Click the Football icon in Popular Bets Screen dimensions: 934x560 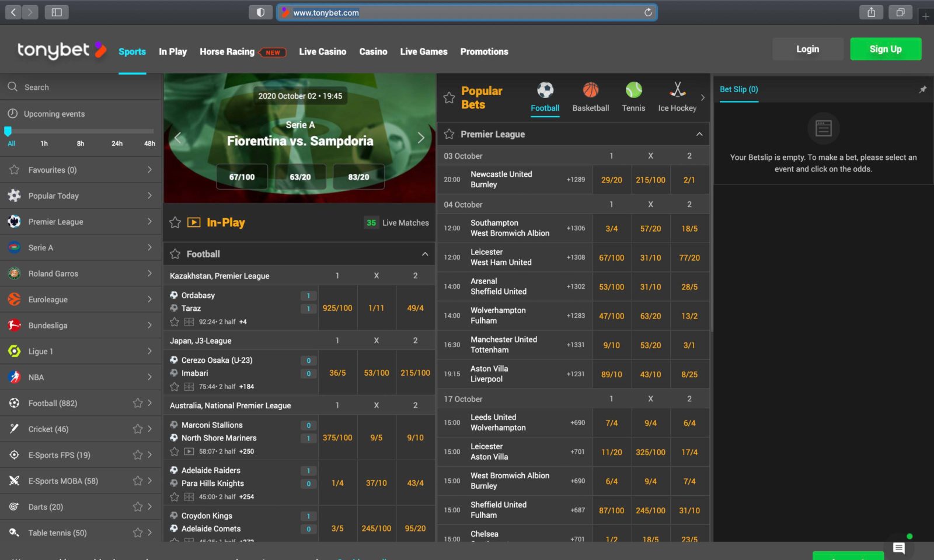(x=545, y=91)
